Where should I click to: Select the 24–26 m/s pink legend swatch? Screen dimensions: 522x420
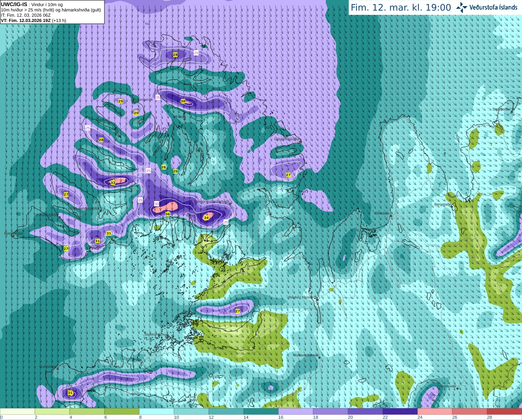(435, 411)
